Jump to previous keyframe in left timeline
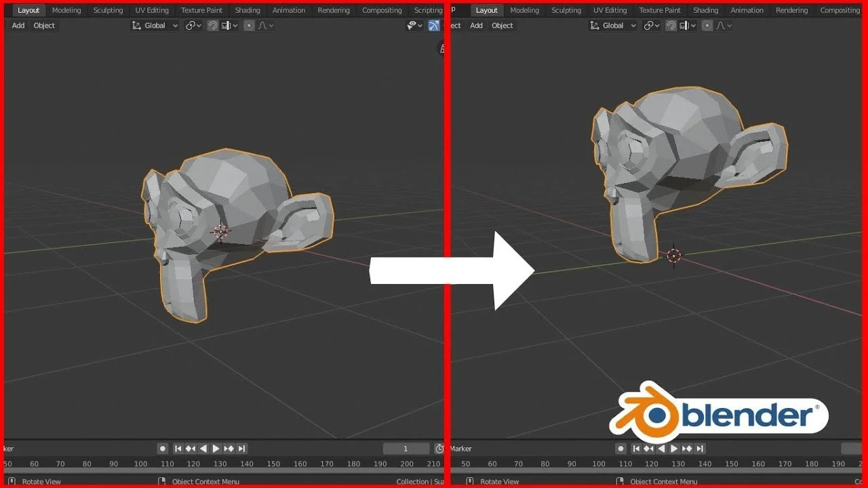This screenshot has width=868, height=488. point(191,449)
